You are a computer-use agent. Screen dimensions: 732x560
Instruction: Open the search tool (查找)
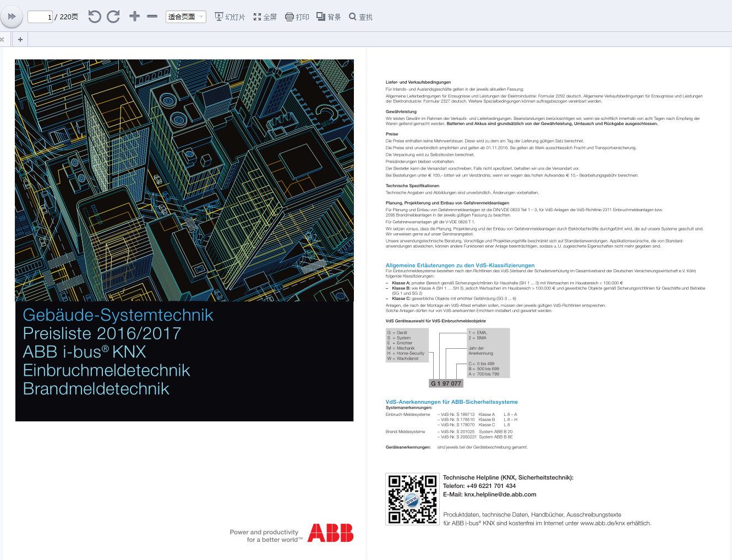360,17
